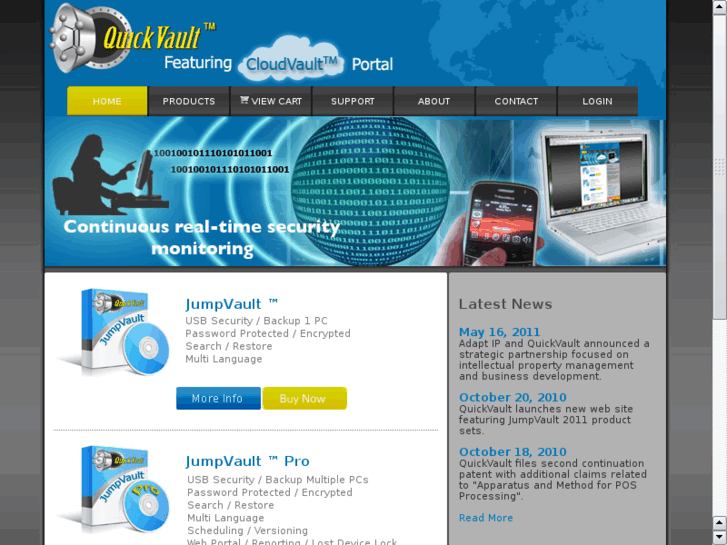
Task: Click the vertical scrollbar thumb
Action: click(720, 167)
